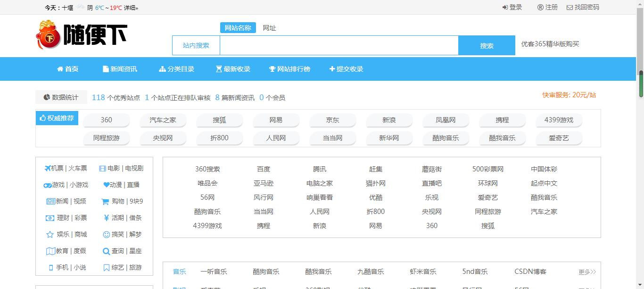Open the 360搜索 site link
644x289 pixels.
tap(207, 169)
